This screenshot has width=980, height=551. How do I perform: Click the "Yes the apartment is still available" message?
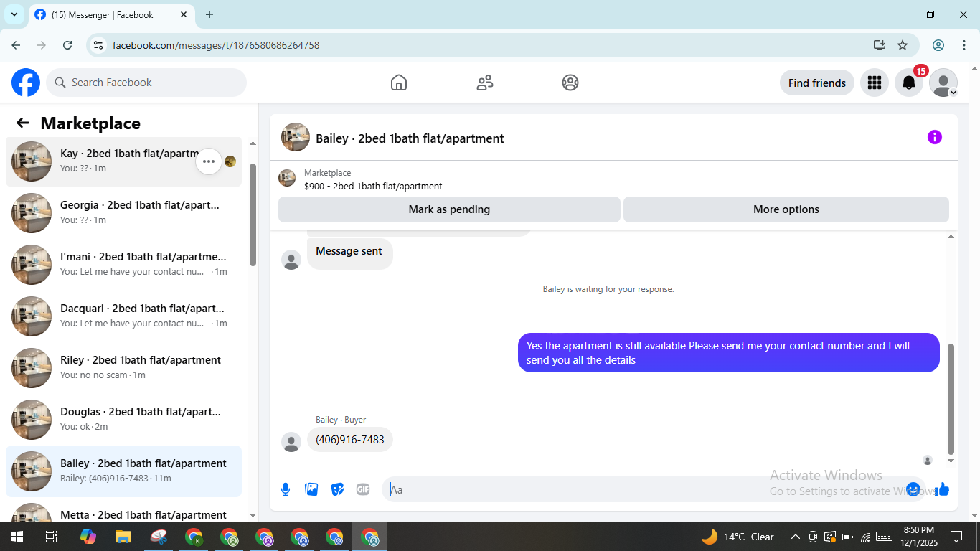729,353
